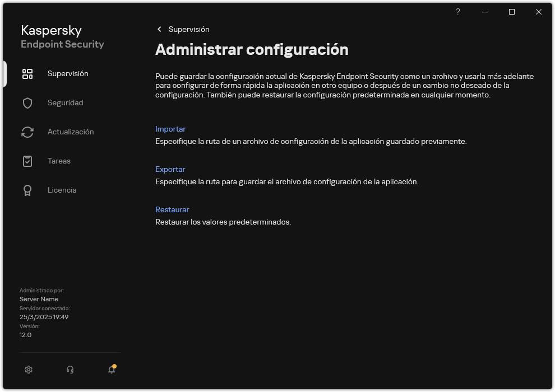Image resolution: width=555 pixels, height=392 pixels.
Task: Open the Importar link
Action: click(x=170, y=129)
